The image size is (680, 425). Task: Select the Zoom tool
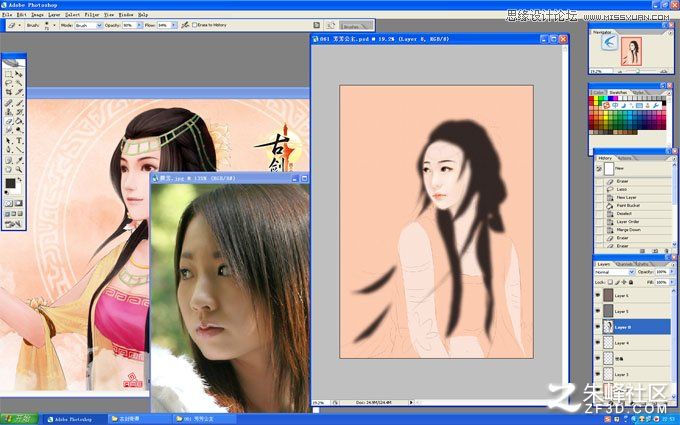tap(19, 169)
